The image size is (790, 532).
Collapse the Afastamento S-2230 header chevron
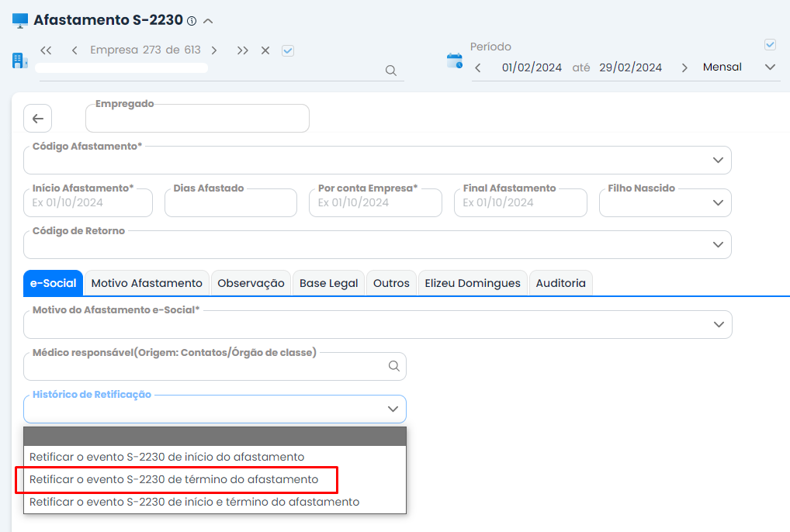pos(207,21)
